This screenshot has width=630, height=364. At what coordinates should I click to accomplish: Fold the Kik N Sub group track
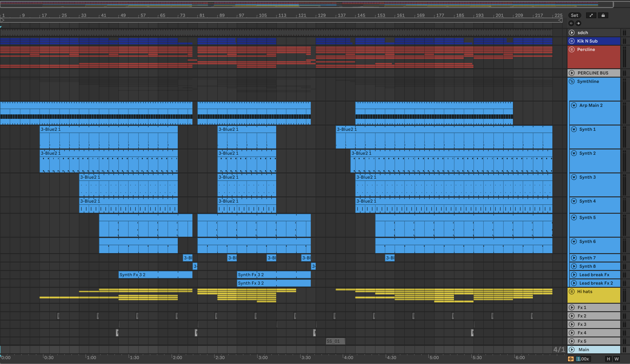click(x=572, y=41)
